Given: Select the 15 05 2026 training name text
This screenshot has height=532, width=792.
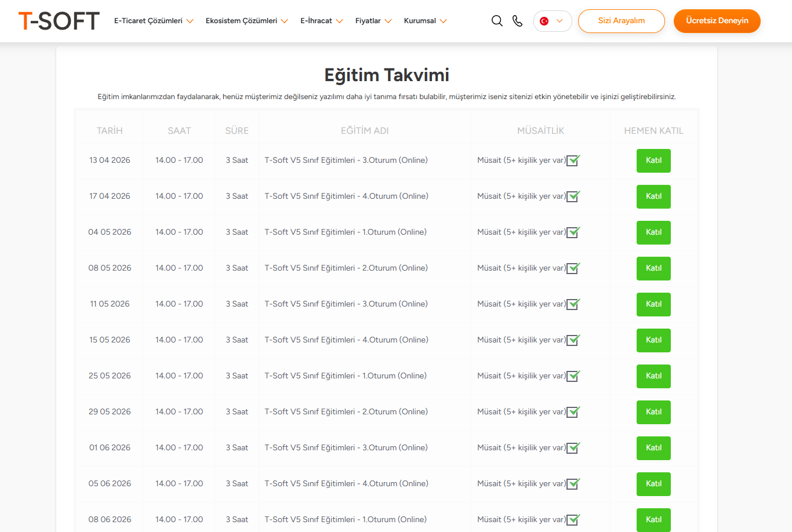Looking at the screenshot, I should pos(346,340).
